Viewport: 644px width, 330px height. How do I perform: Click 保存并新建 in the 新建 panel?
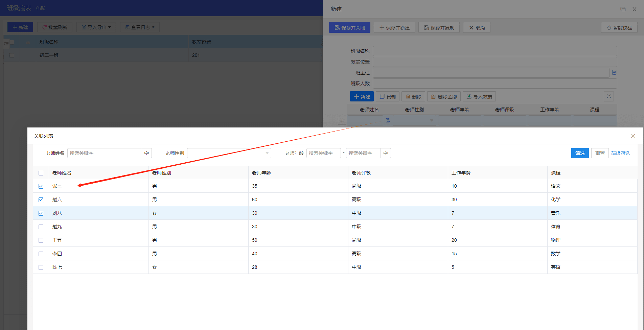point(394,27)
